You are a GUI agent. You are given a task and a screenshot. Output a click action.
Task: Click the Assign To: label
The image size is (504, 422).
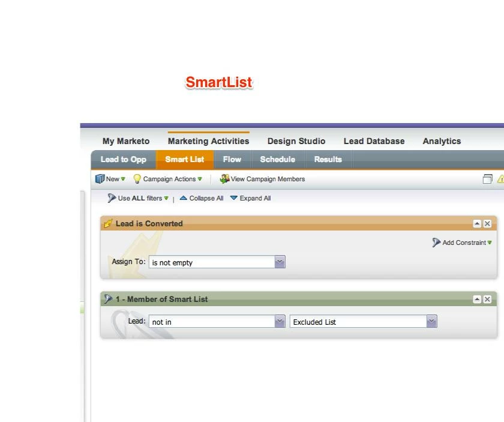pyautogui.click(x=128, y=262)
